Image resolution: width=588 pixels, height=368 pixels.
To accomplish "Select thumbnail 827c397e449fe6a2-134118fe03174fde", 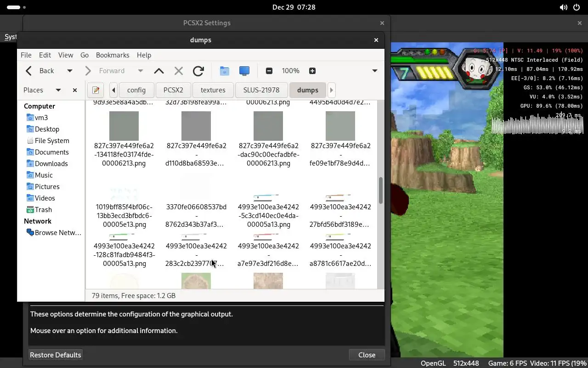I will (x=124, y=126).
